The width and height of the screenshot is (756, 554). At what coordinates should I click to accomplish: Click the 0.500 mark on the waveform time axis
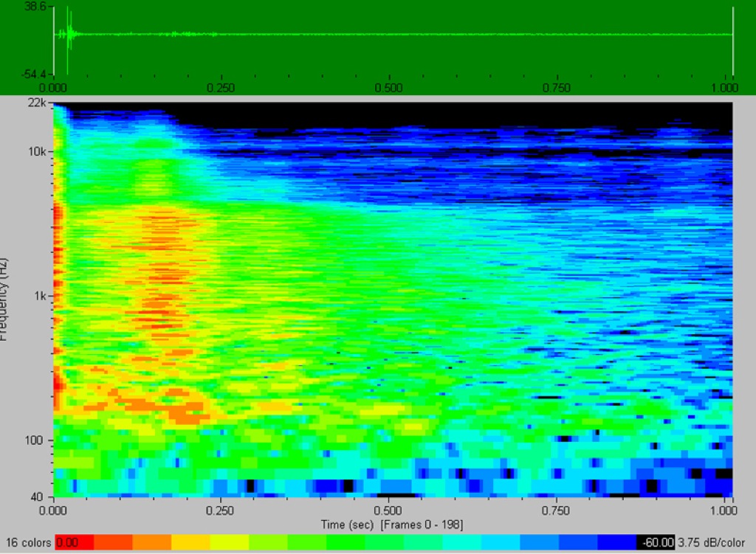pyautogui.click(x=388, y=88)
